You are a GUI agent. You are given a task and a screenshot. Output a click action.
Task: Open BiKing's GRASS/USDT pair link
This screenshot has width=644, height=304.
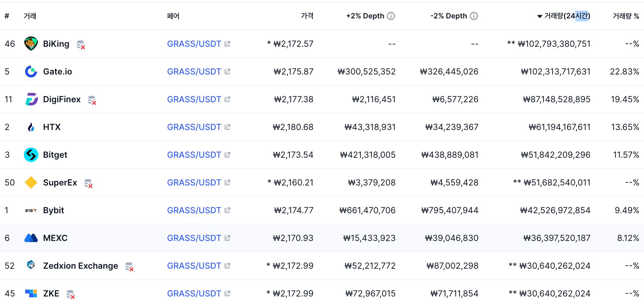[194, 44]
